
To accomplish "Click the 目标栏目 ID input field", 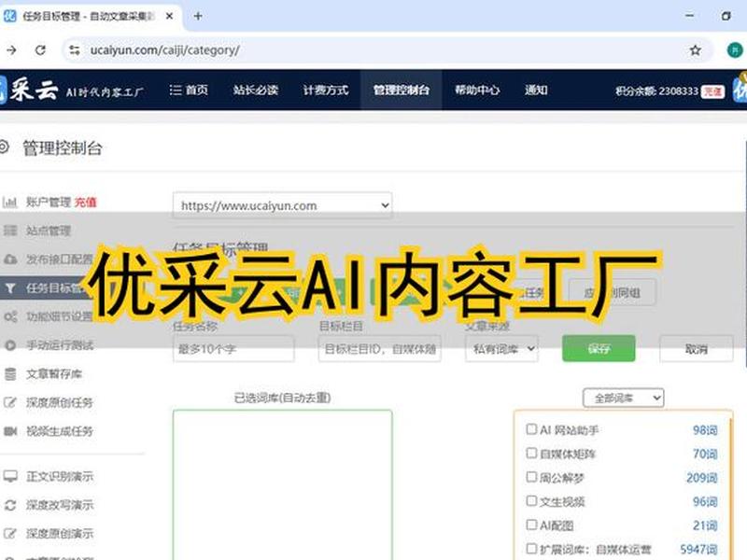I will (x=380, y=349).
